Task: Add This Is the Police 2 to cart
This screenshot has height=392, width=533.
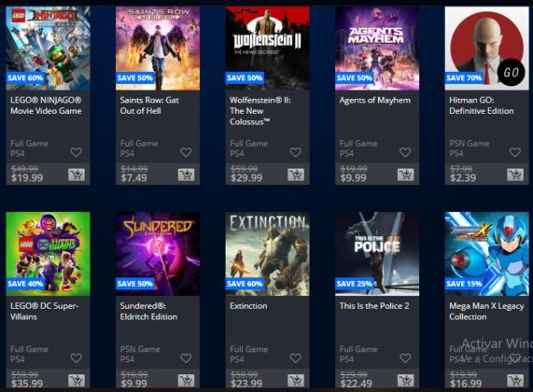Action: pos(406,381)
